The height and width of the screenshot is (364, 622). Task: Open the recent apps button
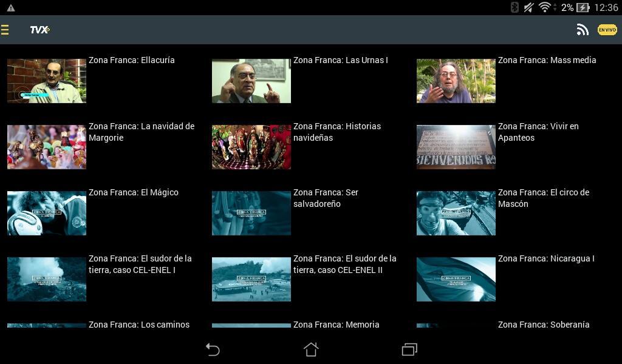pos(409,349)
